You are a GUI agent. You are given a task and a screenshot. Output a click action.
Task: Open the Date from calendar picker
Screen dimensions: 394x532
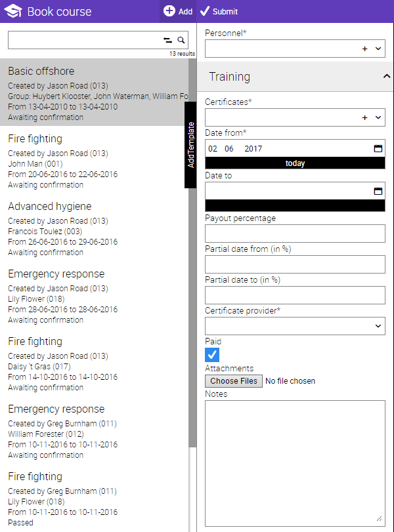pos(378,148)
